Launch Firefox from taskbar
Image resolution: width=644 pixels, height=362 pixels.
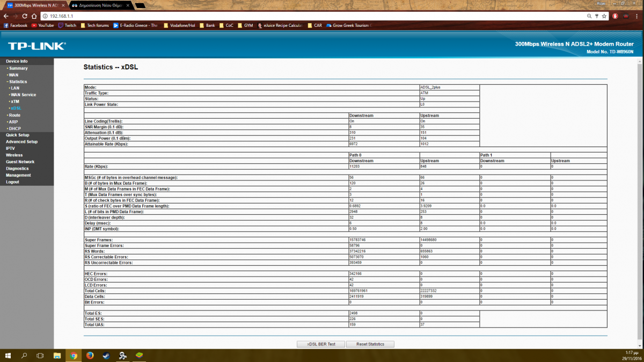tap(90, 356)
